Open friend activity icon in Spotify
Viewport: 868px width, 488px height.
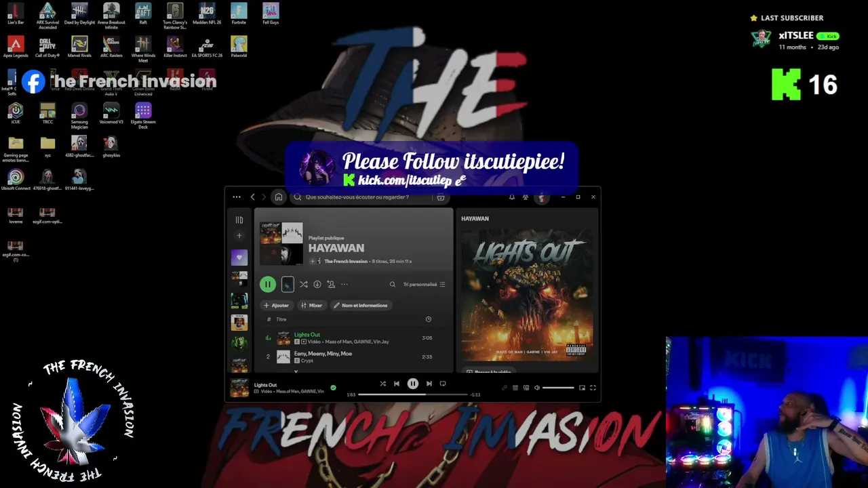pyautogui.click(x=526, y=197)
